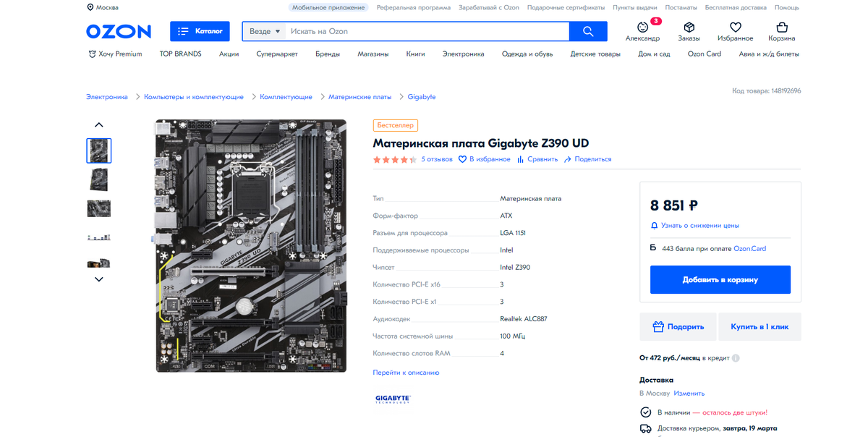The width and height of the screenshot is (868, 437).
Task: Click the Поделиться arrow icon
Action: pos(568,159)
